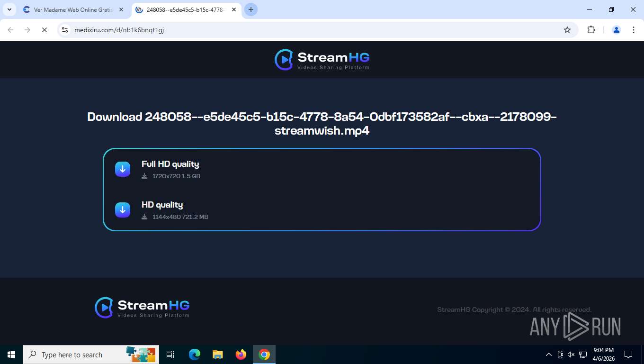The height and width of the screenshot is (364, 644).
Task: Open the Extensions puzzle icon
Action: pyautogui.click(x=591, y=30)
